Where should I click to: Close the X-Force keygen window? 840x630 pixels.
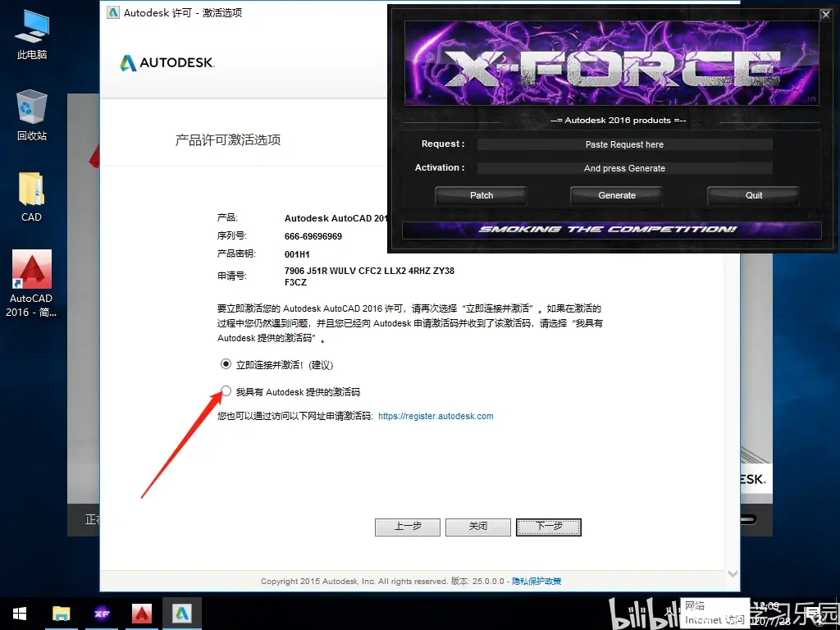point(826,15)
